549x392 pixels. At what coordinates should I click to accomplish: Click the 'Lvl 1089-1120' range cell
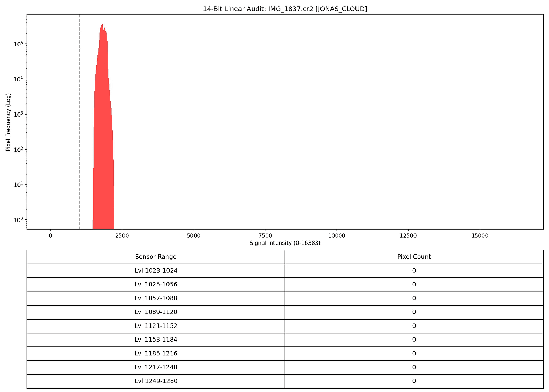coord(156,312)
